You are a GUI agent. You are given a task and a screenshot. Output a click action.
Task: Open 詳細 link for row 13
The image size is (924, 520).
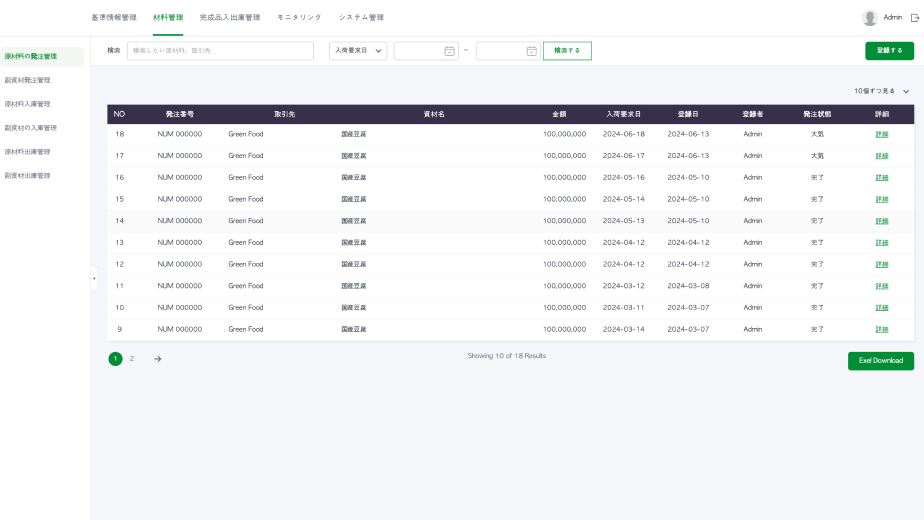[882, 243]
